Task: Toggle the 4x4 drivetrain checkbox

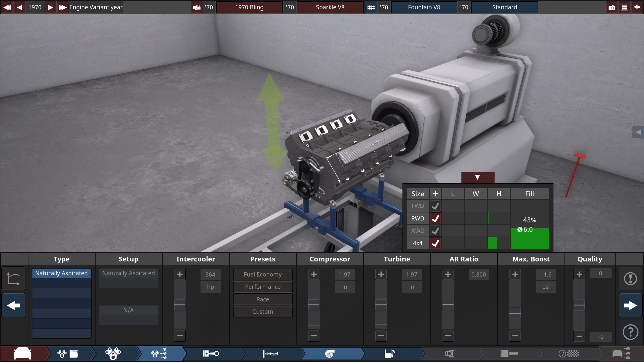Action: point(435,243)
